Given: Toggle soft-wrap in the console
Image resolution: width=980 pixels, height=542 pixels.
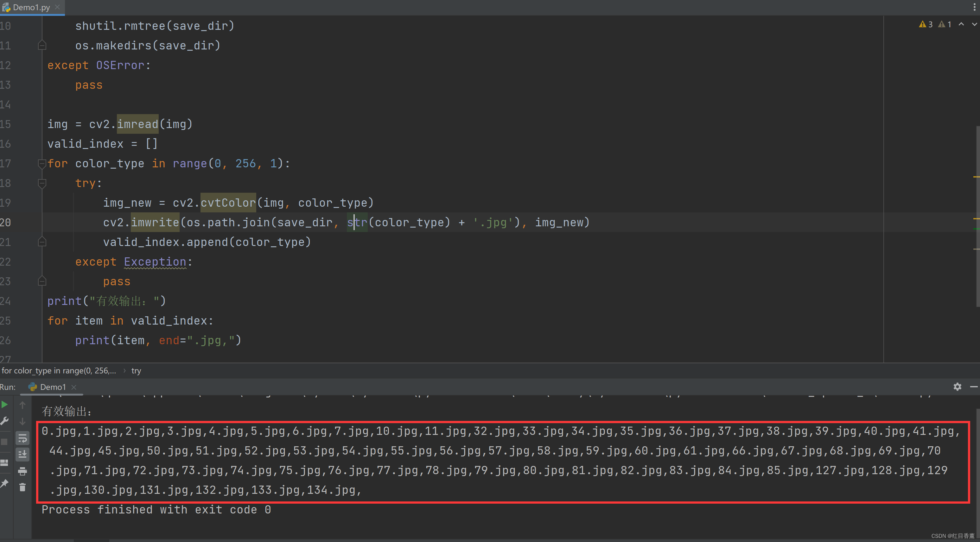Looking at the screenshot, I should click(x=22, y=438).
